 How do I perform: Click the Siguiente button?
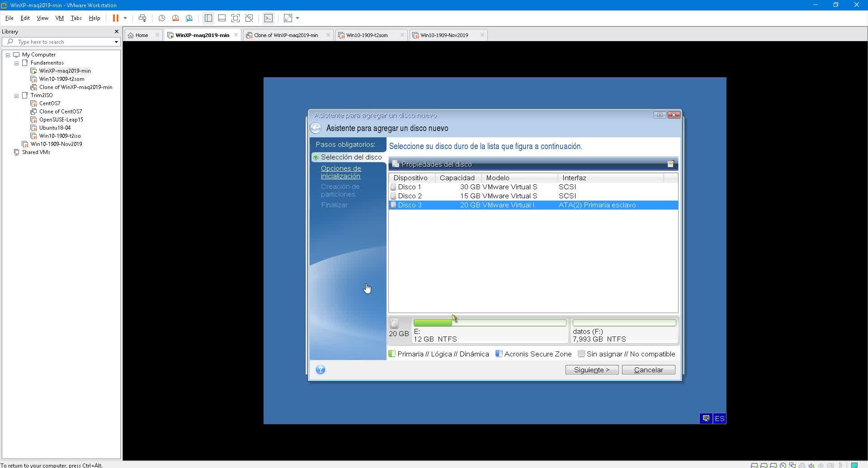coord(592,370)
